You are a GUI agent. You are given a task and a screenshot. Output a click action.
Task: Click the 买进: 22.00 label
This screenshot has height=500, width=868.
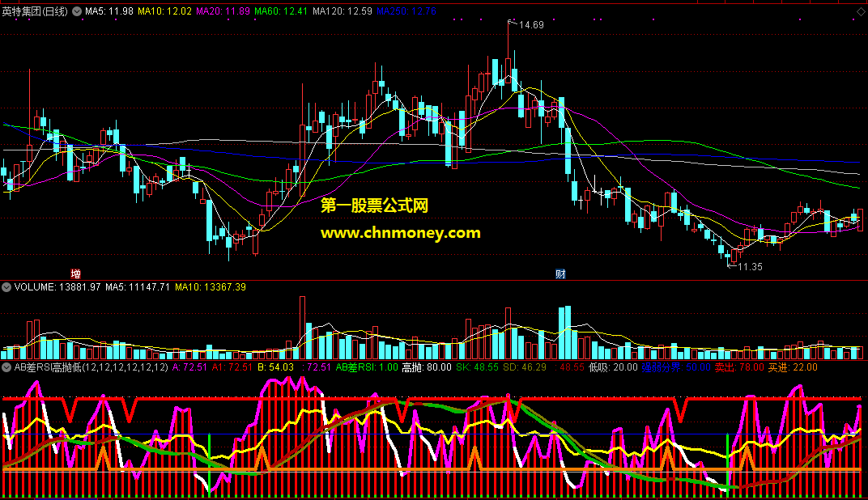point(793,367)
